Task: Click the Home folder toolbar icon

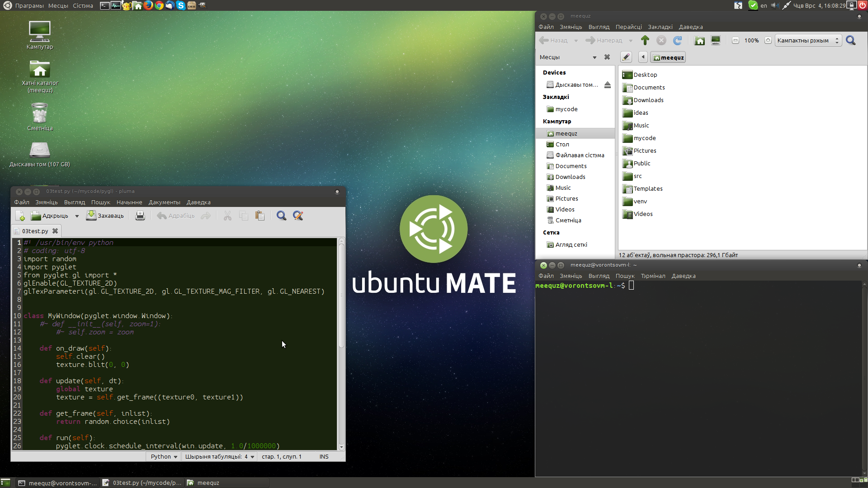Action: pos(699,41)
